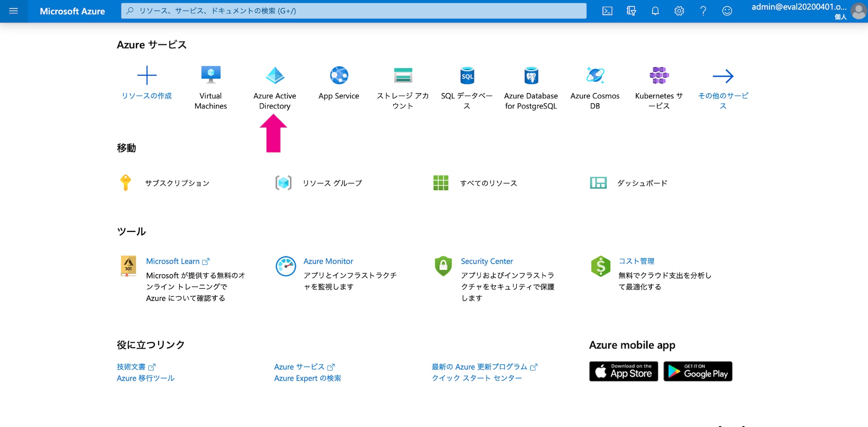Select the すべてのリソース text label
Viewport: 868px width, 427px height.
tap(489, 183)
